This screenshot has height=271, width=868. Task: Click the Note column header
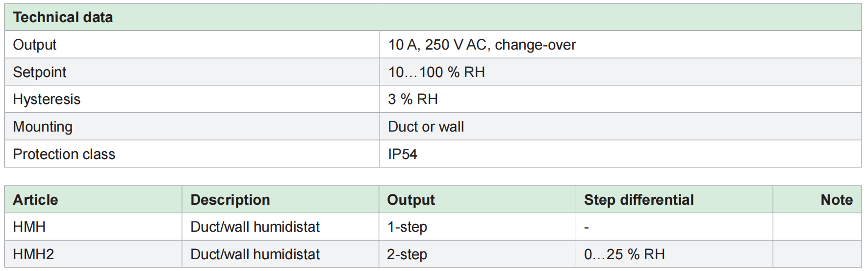[x=836, y=200]
